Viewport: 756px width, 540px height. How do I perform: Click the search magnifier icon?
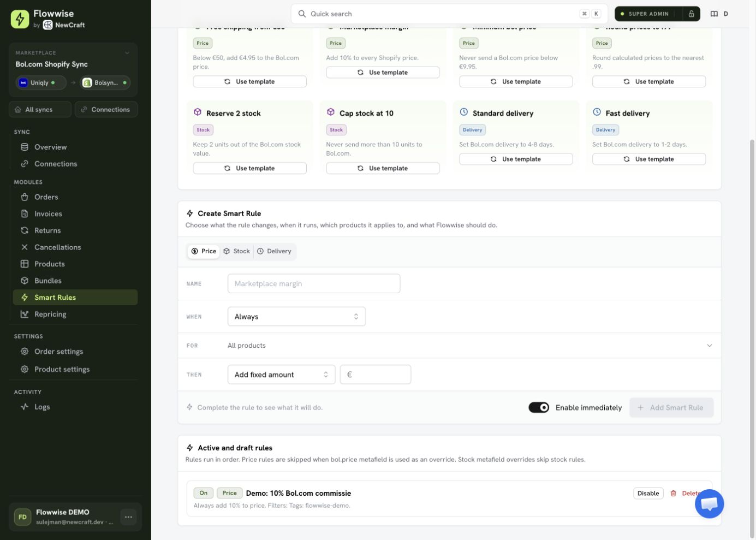[302, 14]
